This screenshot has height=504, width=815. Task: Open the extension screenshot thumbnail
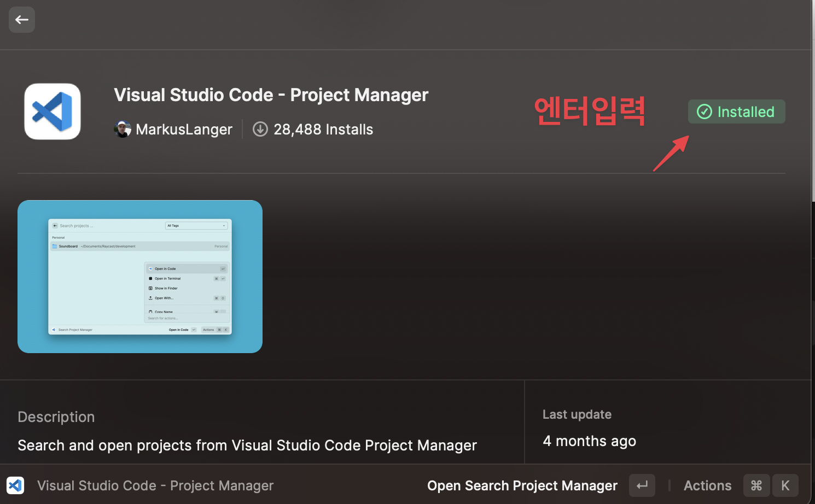[x=140, y=277]
